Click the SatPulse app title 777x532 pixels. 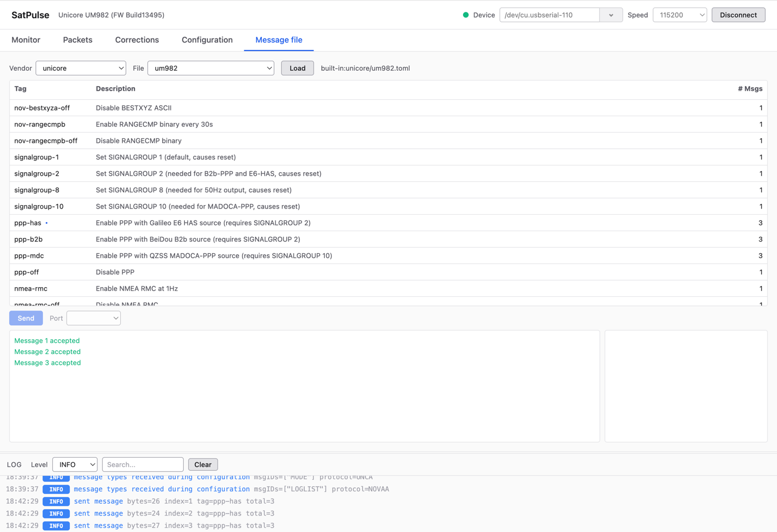coord(30,15)
